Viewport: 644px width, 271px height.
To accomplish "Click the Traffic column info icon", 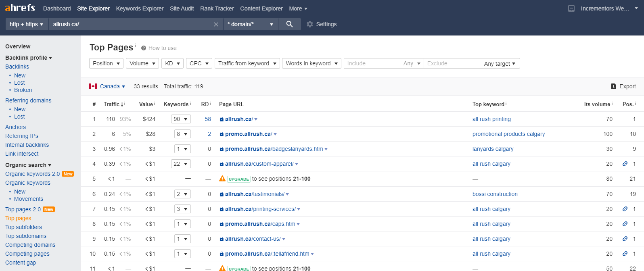I will click(125, 103).
